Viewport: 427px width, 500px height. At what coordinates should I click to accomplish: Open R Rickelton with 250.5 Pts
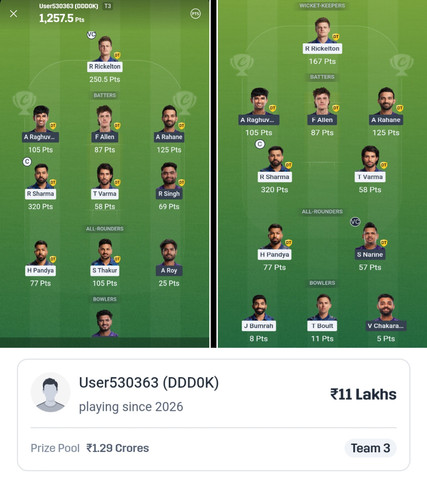pyautogui.click(x=105, y=59)
